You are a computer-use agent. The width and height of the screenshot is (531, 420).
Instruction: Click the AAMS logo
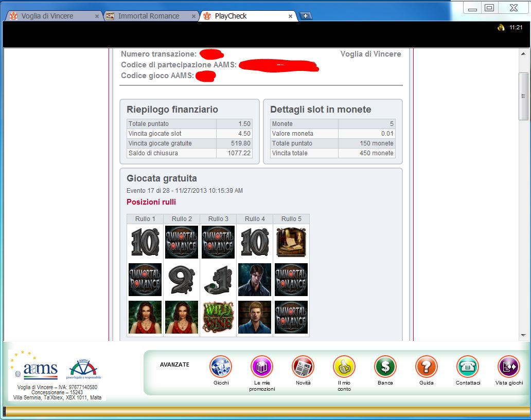[x=34, y=368]
